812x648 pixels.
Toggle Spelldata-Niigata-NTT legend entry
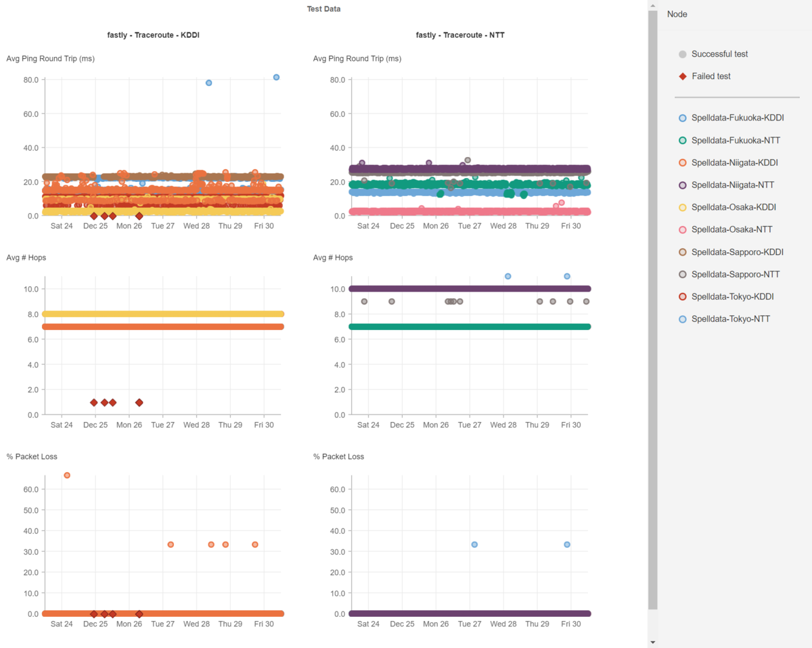click(725, 185)
